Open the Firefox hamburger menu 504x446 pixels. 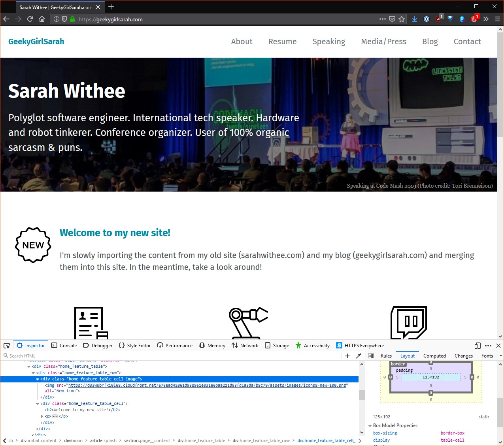[x=498, y=19]
